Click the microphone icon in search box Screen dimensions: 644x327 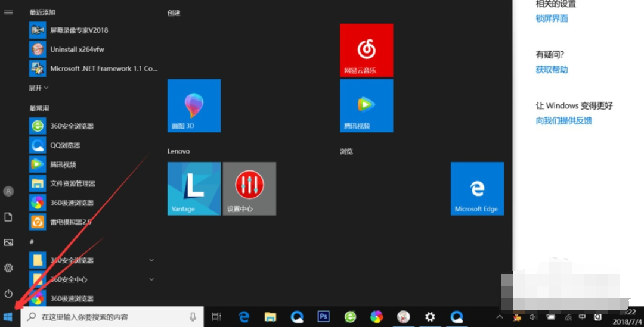click(x=193, y=317)
